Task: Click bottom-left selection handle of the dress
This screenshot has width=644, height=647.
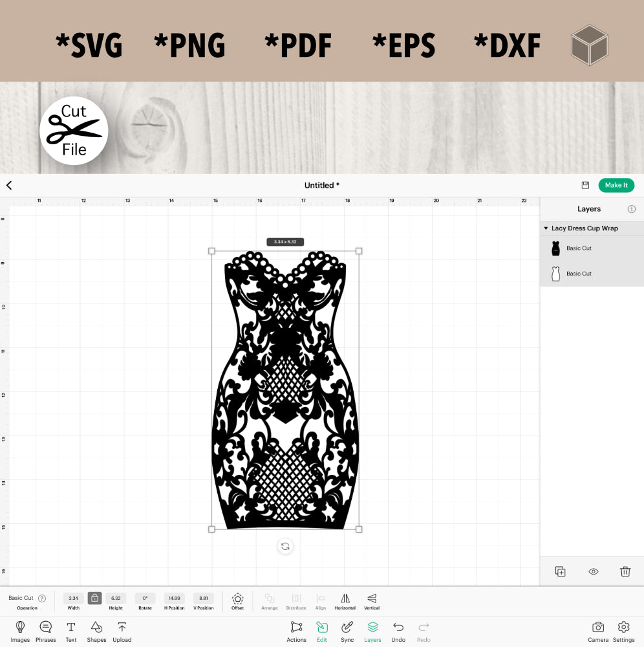Action: [211, 529]
